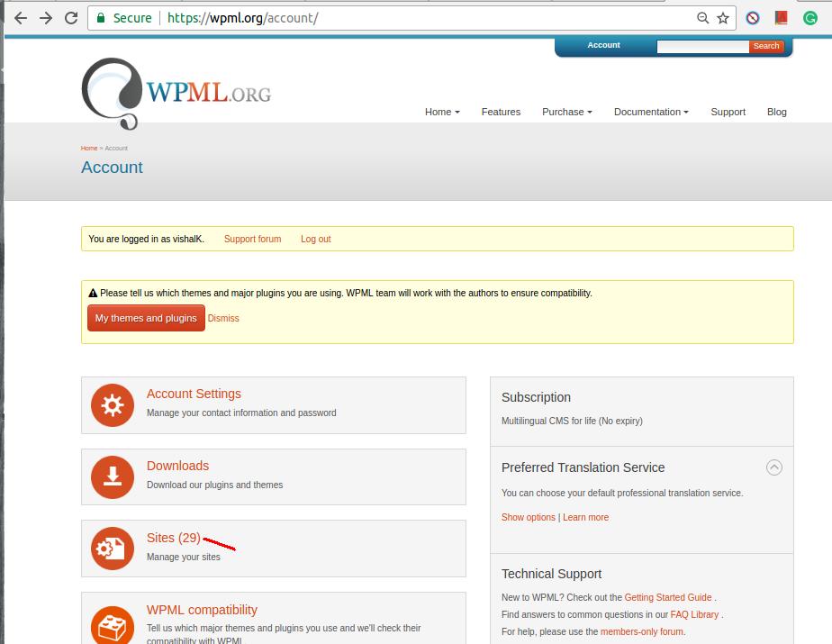Click the Account tab in top bar

604,45
